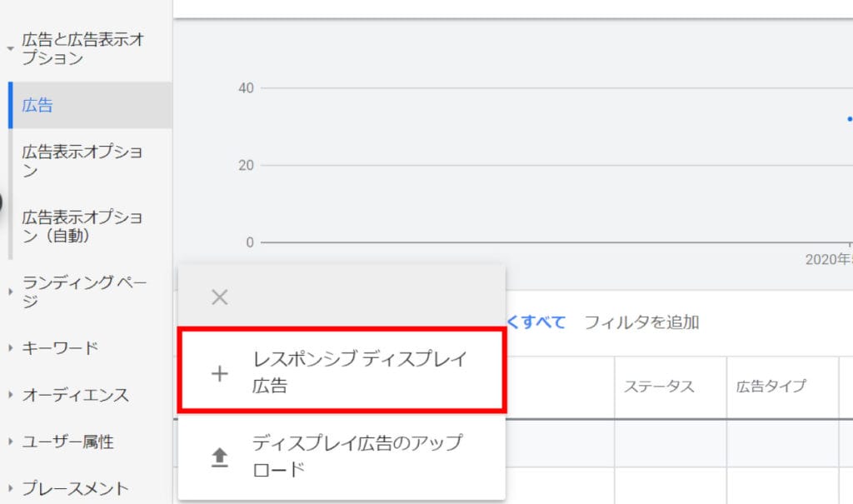Open the オーディエンス section label
The image size is (853, 504).
pyautogui.click(x=76, y=395)
